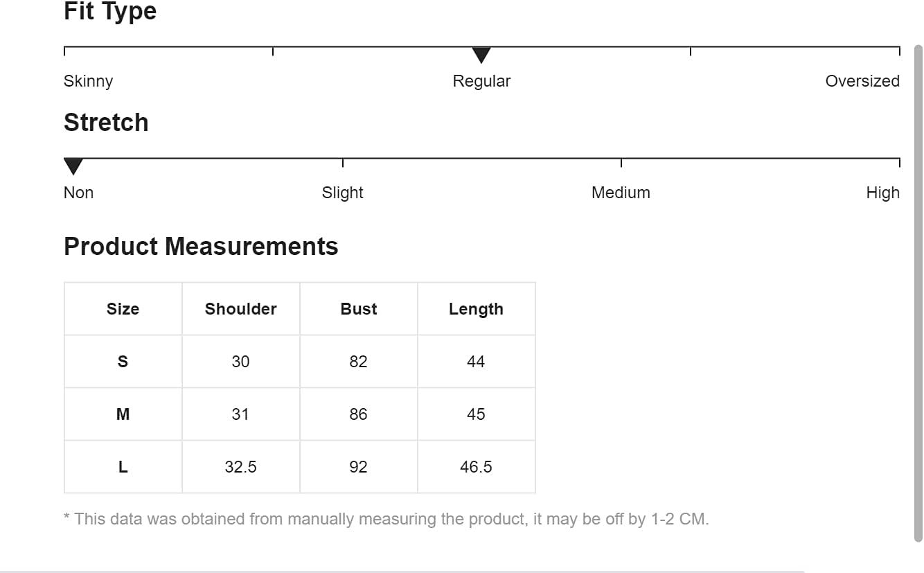Click the Skinny label on Fit Type scale
Image resolution: width=924 pixels, height=573 pixels.
pos(88,81)
